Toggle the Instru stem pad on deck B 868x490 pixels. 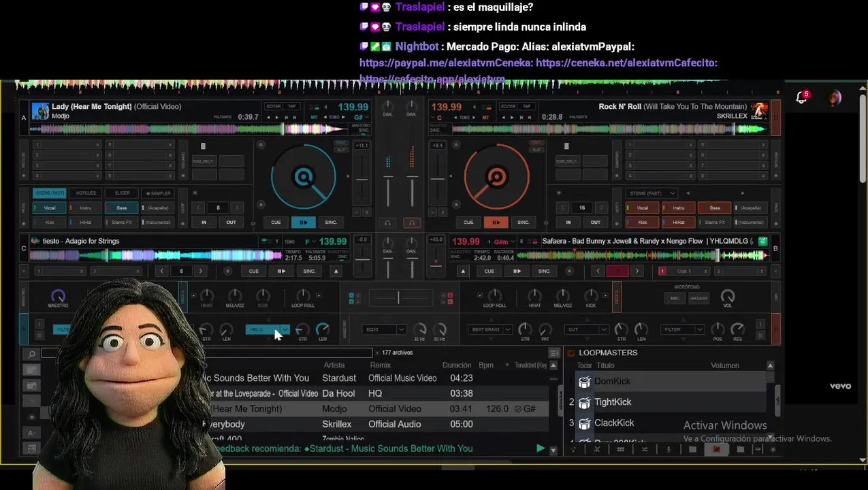(x=679, y=208)
